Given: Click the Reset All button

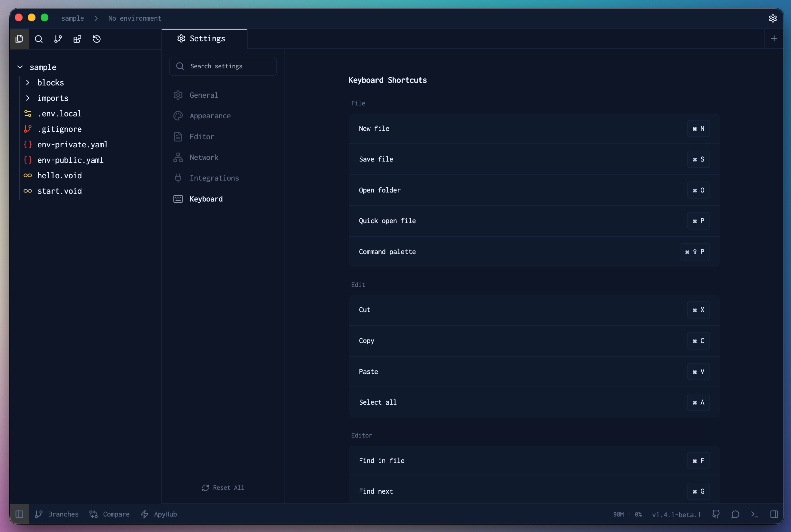Looking at the screenshot, I should 223,488.
